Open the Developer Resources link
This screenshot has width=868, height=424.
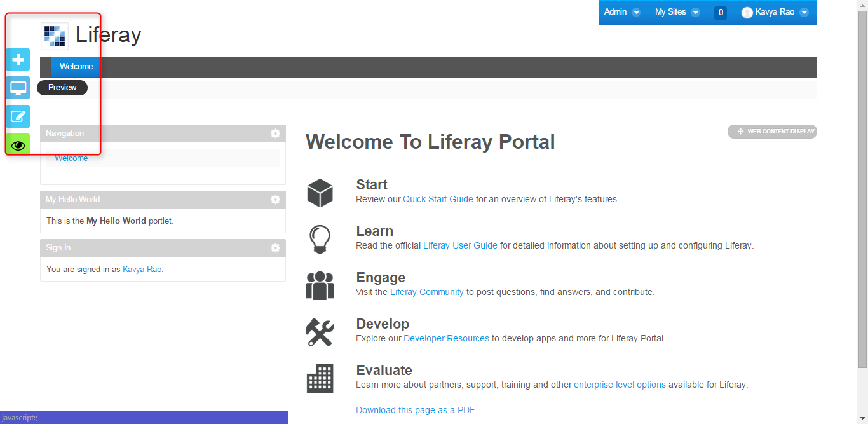447,338
